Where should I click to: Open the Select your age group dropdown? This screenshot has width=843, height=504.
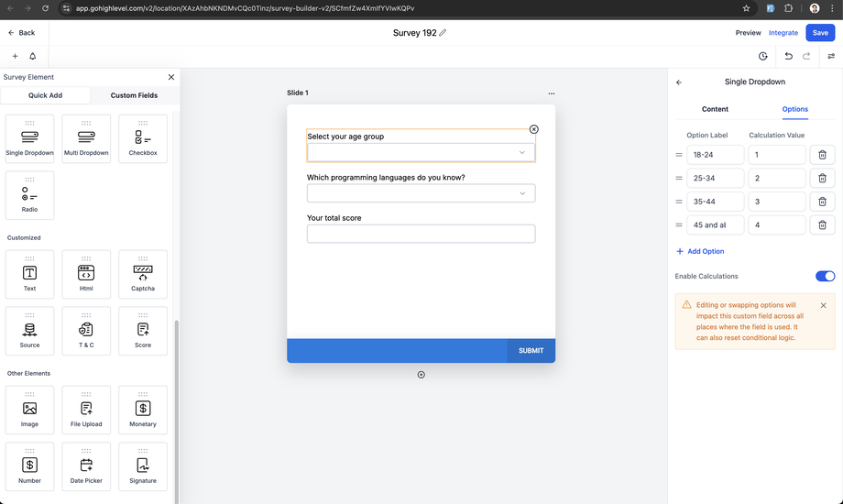click(421, 152)
